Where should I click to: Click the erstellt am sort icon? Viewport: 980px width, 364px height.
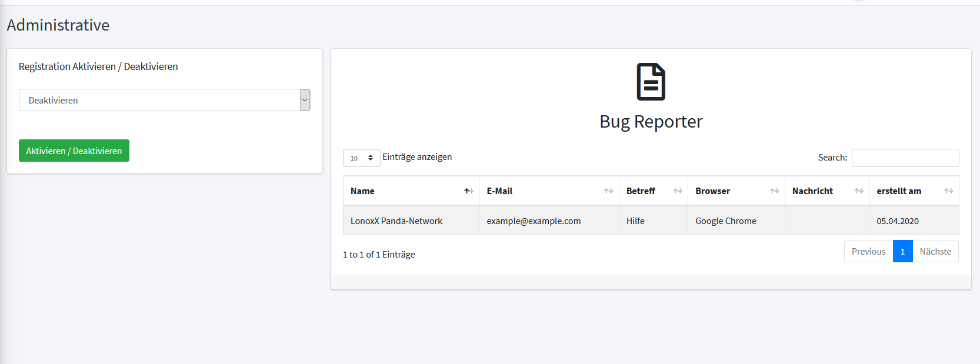click(948, 191)
